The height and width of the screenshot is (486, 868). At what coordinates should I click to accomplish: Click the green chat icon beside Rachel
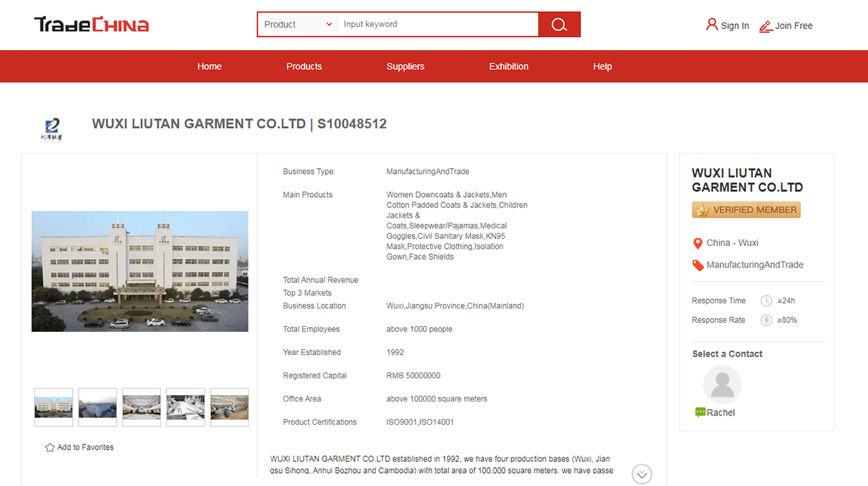[x=701, y=413]
